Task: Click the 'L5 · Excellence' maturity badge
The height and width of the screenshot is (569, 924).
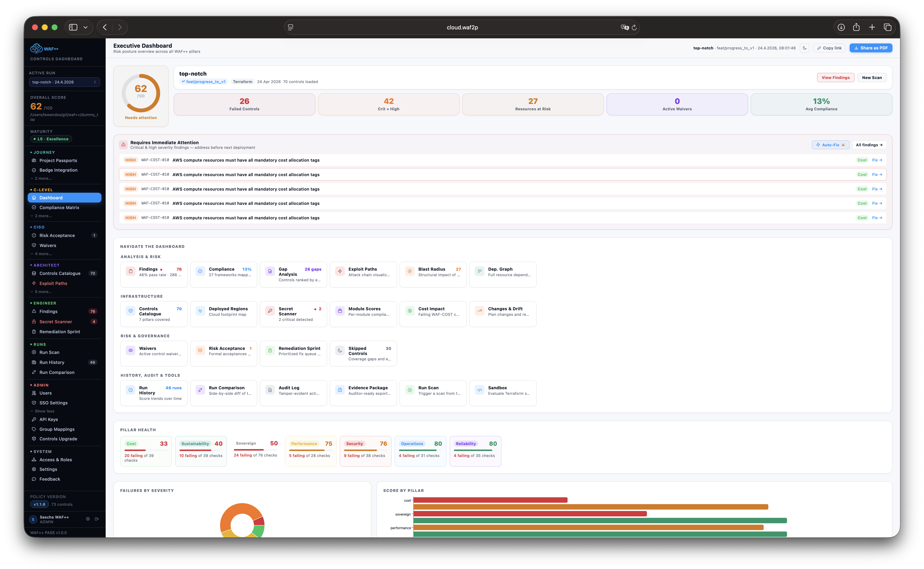Action: pos(51,139)
